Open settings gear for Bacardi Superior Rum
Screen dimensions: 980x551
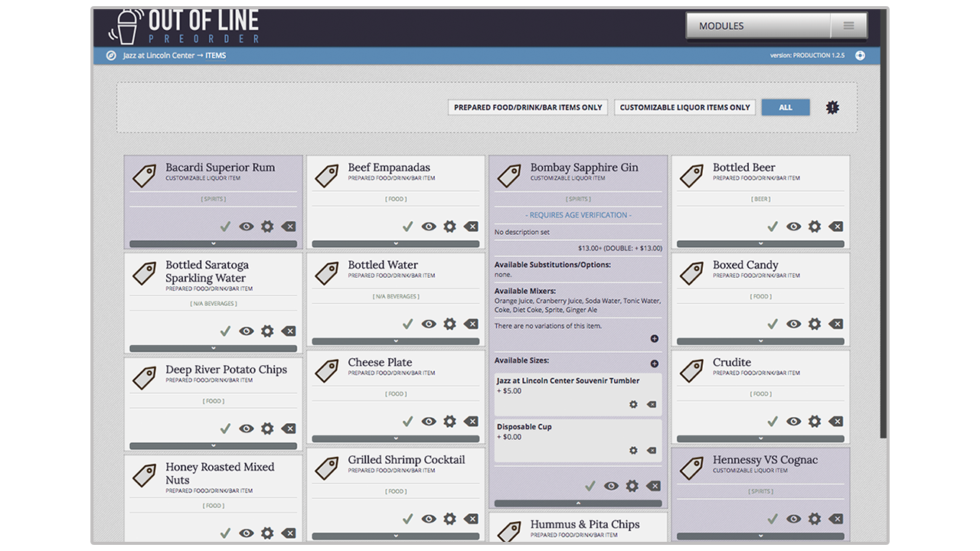pyautogui.click(x=267, y=227)
